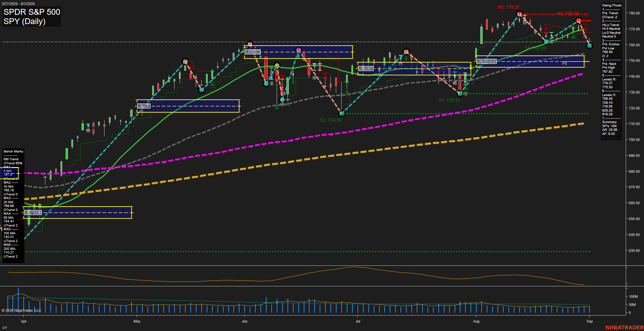Select the S2: 716.58 support label

[330, 120]
